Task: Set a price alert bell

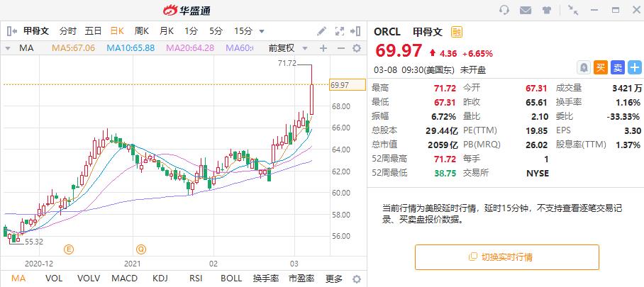Action: 583,67
